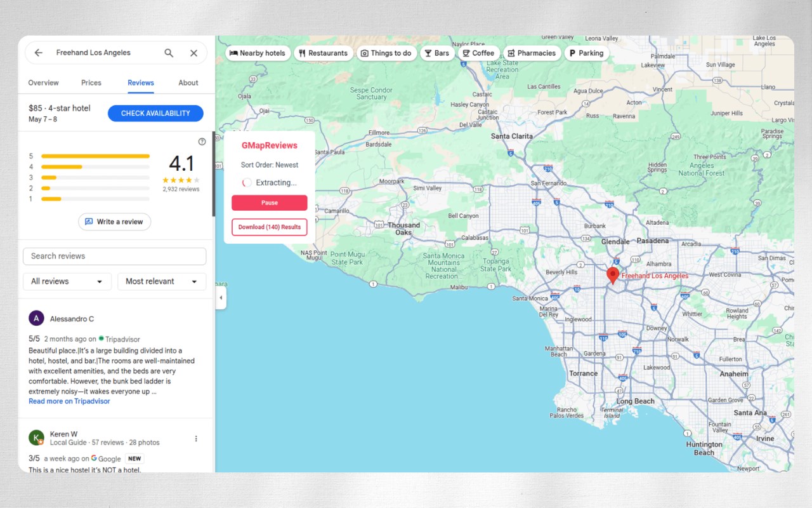Filter map by Restaurants
The width and height of the screenshot is (812, 508).
(324, 53)
